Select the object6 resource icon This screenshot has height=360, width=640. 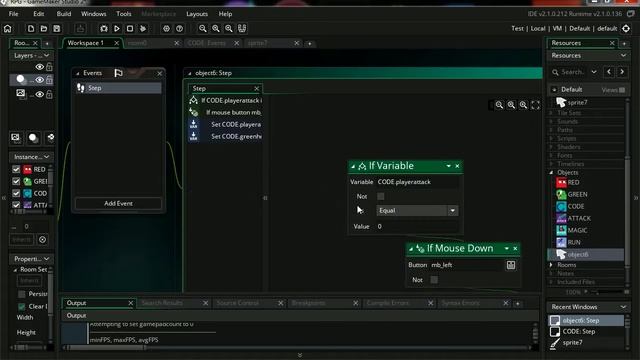click(x=561, y=254)
